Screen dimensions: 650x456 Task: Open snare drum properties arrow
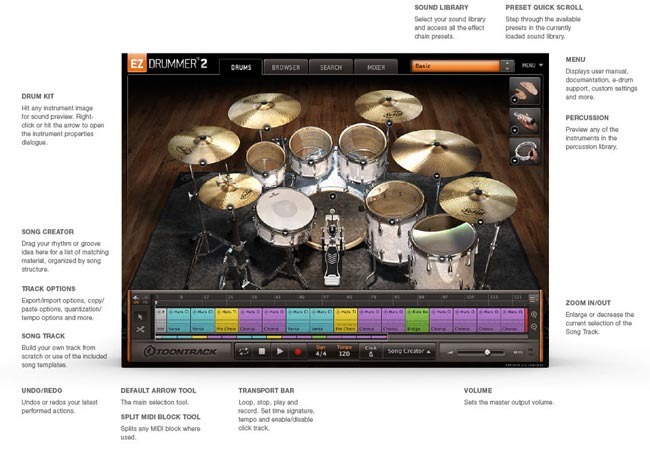285,233
